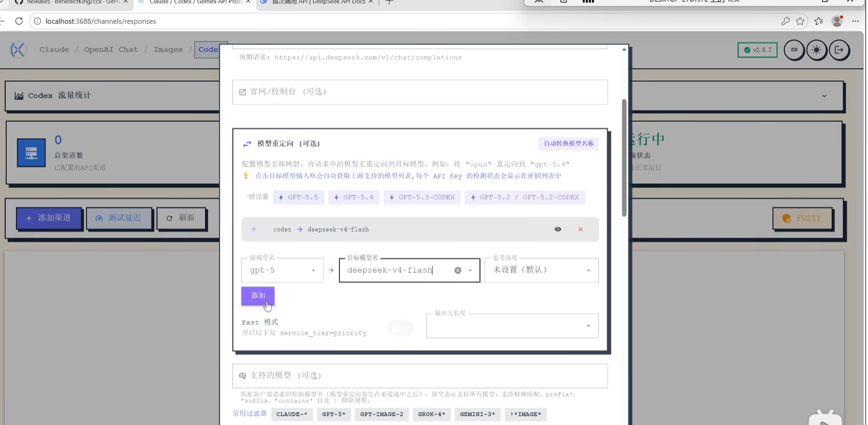This screenshot has width=868, height=425.
Task: Close the Releases GitHub browser tab
Action: [x=126, y=2]
